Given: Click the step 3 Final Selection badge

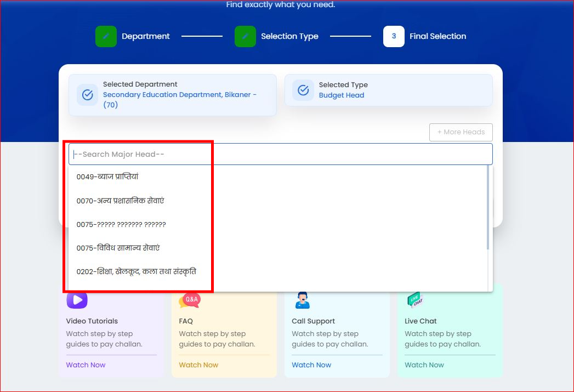Looking at the screenshot, I should [394, 36].
